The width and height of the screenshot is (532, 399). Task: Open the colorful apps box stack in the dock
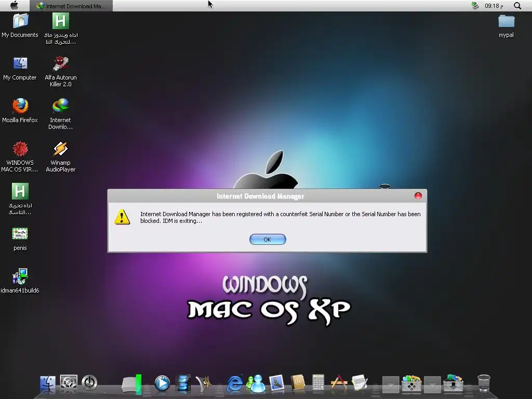411,383
